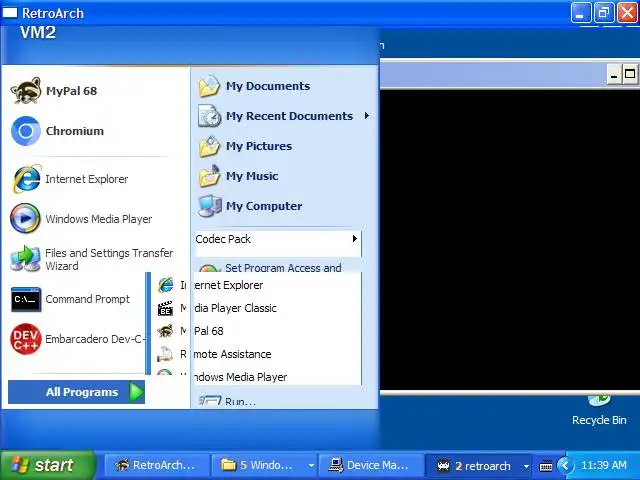Viewport: 640px width, 480px height.
Task: Click the All Programs button
Action: pos(76,392)
